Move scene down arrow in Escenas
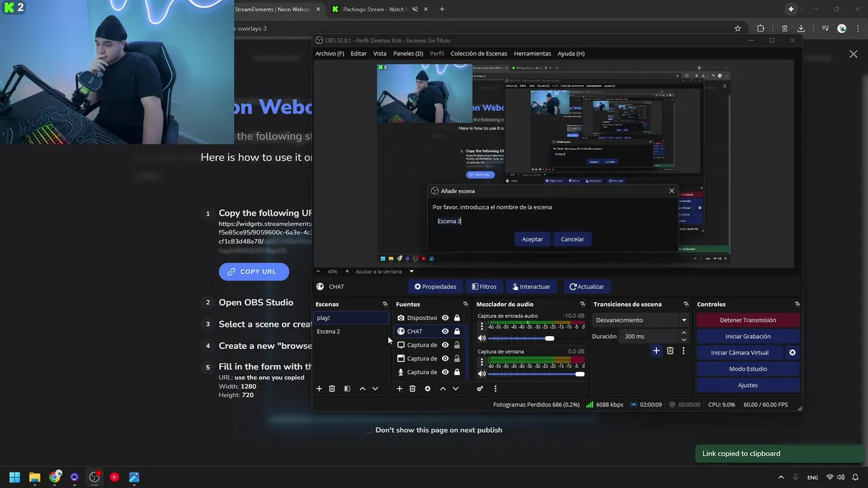The image size is (868, 488). click(x=375, y=388)
